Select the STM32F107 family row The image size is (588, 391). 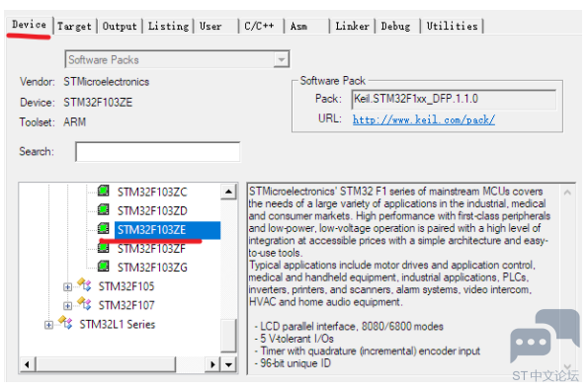tap(126, 305)
